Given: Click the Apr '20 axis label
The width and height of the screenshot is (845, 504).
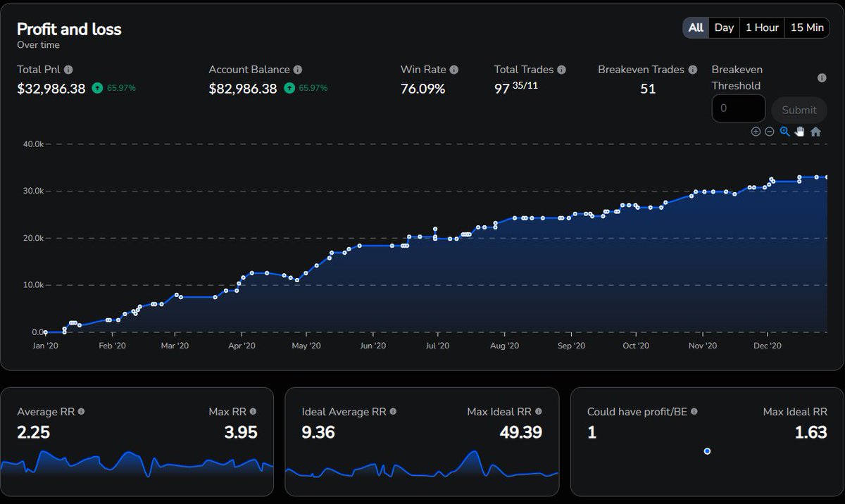Looking at the screenshot, I should [242, 346].
